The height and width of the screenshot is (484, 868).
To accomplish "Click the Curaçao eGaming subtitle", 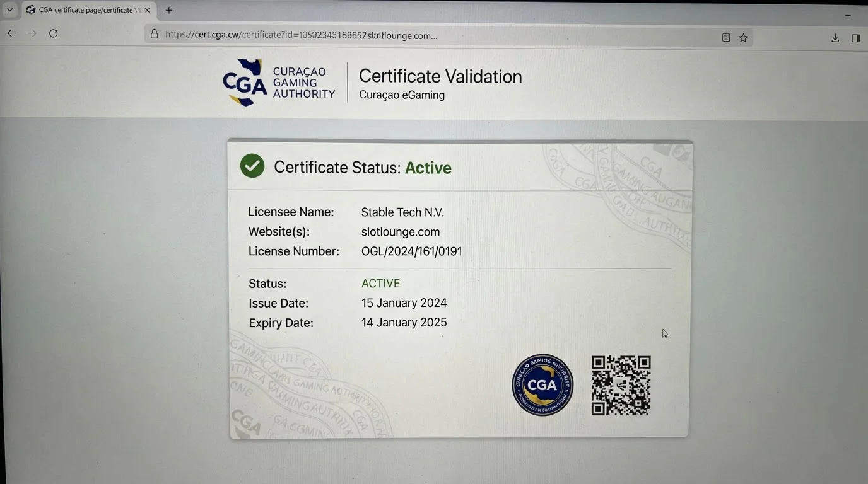I will (402, 95).
